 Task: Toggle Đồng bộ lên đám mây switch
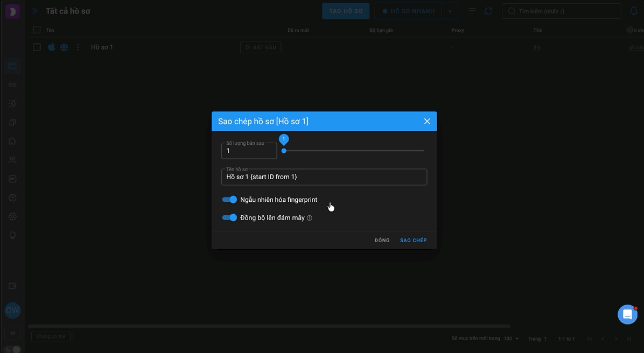click(x=229, y=217)
